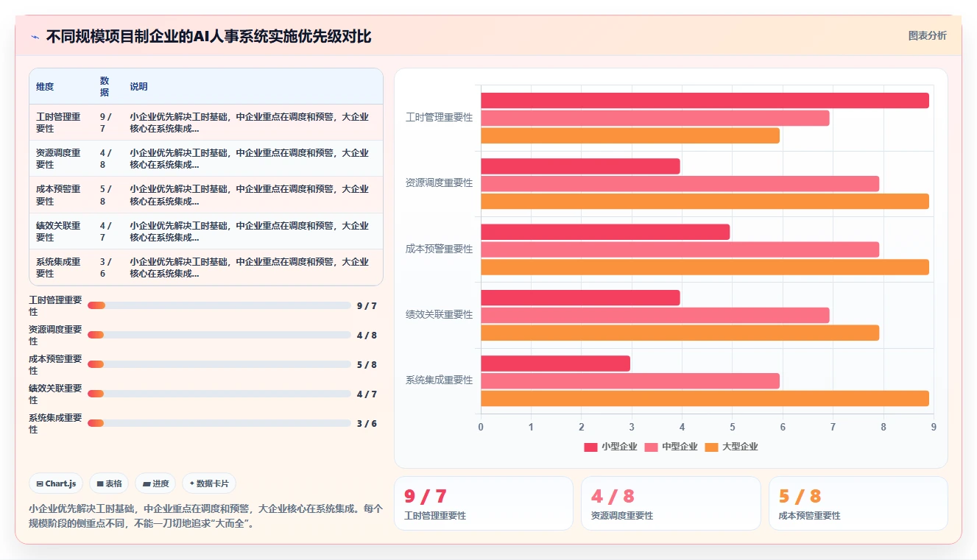Click 工时管理重要性 chart axis label
977x560 pixels.
point(439,118)
